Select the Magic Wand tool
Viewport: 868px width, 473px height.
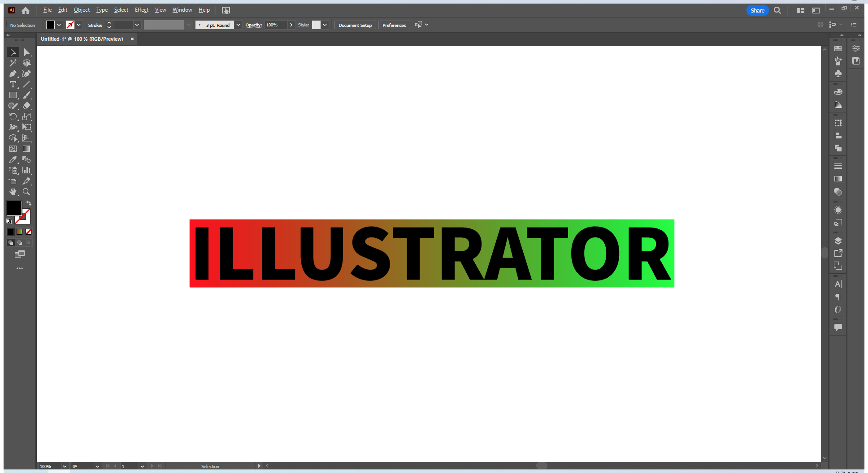pos(13,63)
